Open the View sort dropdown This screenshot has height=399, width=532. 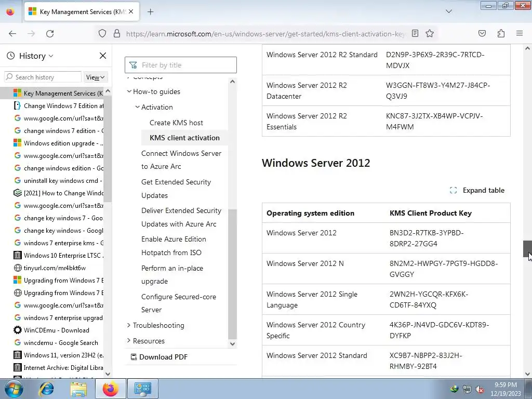96,77
